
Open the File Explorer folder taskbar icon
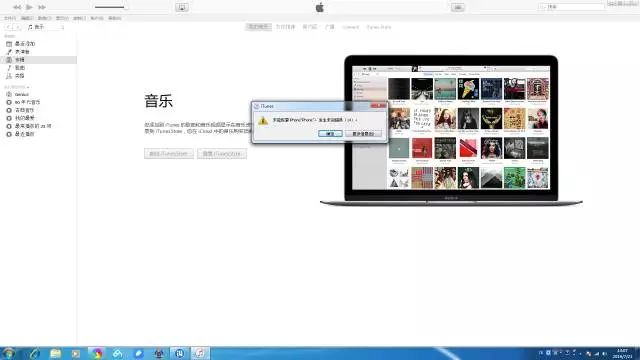tap(55, 353)
